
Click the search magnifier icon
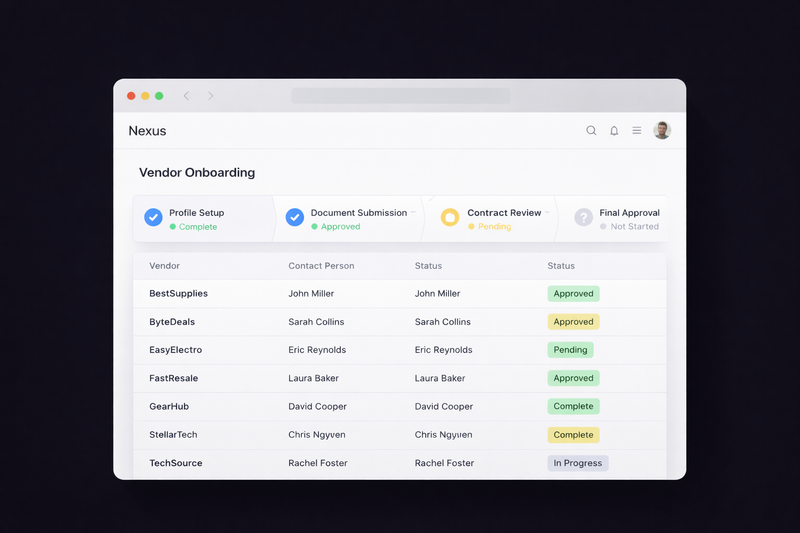coord(591,131)
